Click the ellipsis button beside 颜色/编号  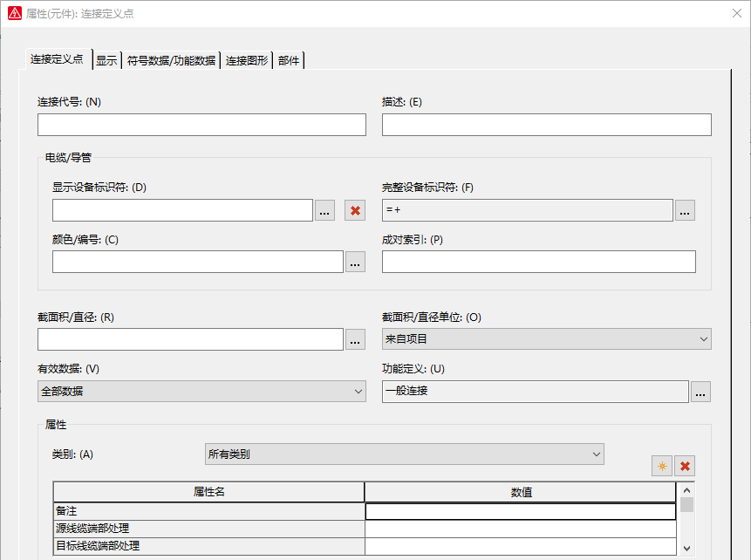pos(355,262)
